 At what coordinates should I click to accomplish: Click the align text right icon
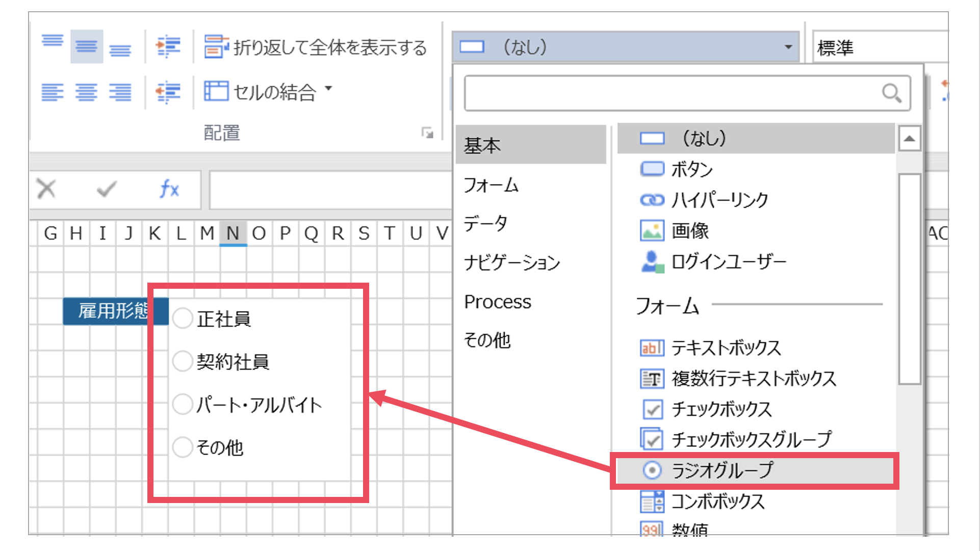pyautogui.click(x=120, y=92)
